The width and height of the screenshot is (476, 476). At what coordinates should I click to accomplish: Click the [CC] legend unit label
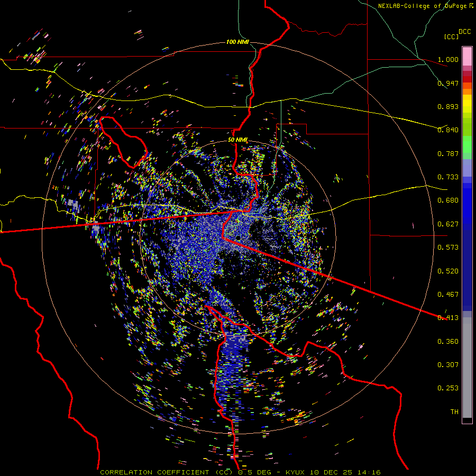pos(451,36)
